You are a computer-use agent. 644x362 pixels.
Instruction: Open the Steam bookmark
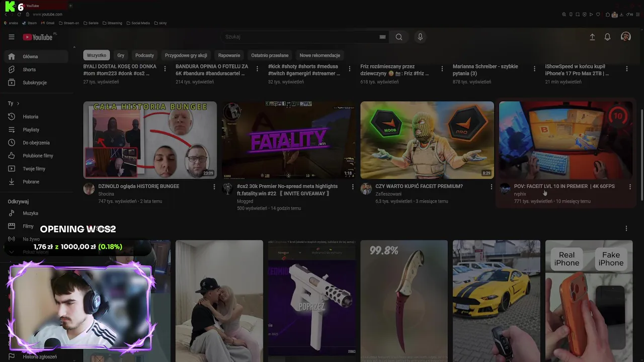30,23
